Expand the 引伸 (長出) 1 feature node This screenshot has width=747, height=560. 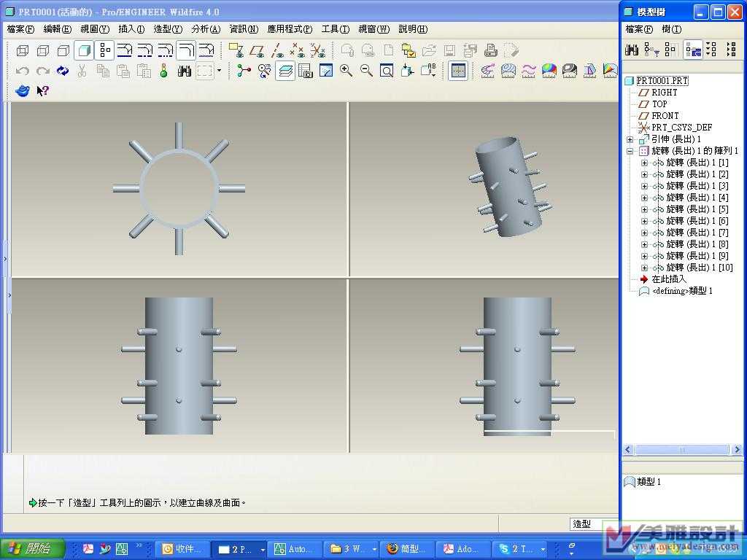click(x=630, y=139)
